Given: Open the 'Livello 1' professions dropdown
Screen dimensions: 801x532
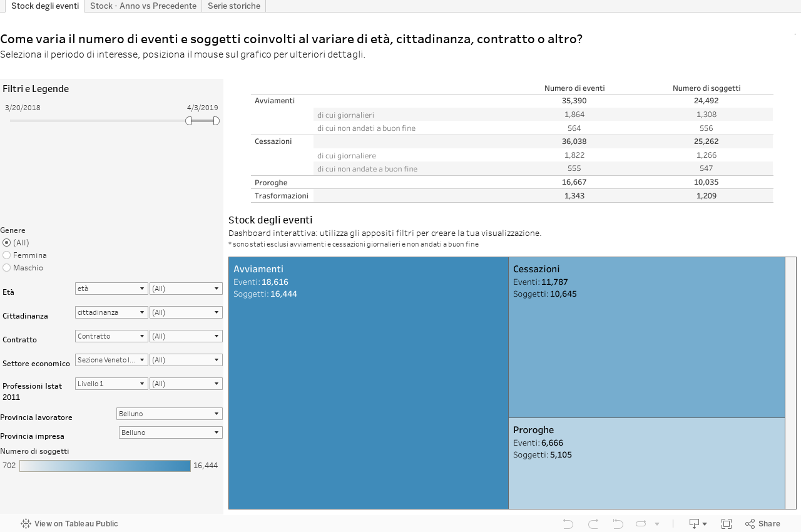Looking at the screenshot, I should [111, 384].
